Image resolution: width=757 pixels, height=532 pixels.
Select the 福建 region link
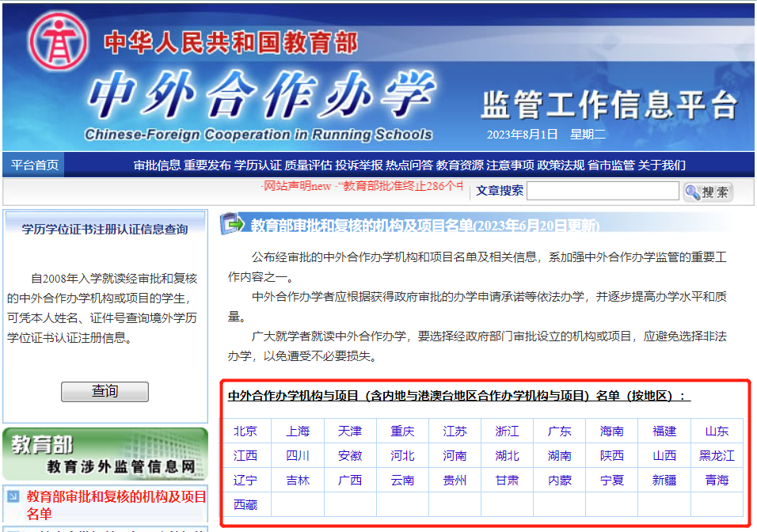(664, 431)
